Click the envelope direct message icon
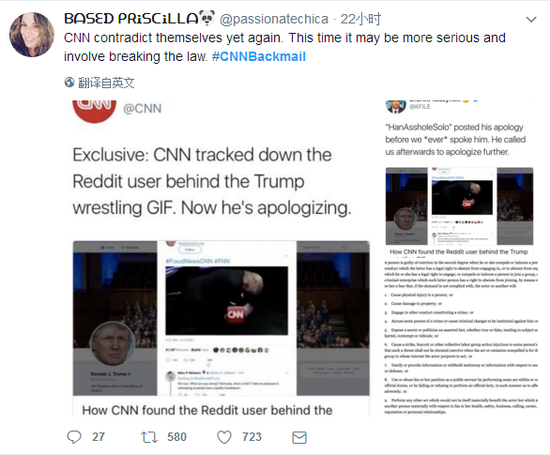 (299, 437)
